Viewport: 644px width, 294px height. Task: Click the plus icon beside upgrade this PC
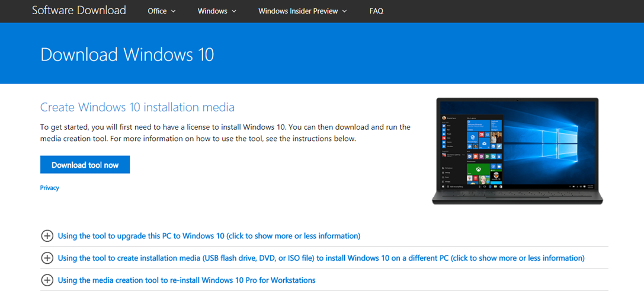47,236
